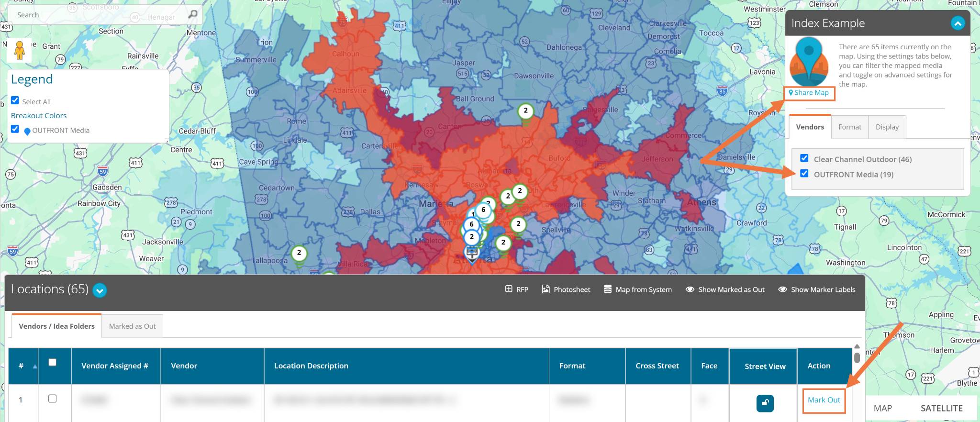Switch to the Display tab

(887, 127)
